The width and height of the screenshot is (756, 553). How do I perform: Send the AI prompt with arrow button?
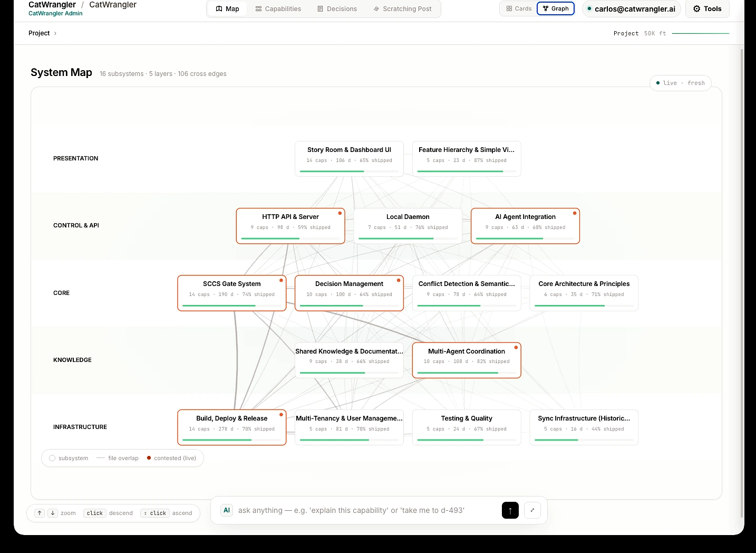coord(510,510)
